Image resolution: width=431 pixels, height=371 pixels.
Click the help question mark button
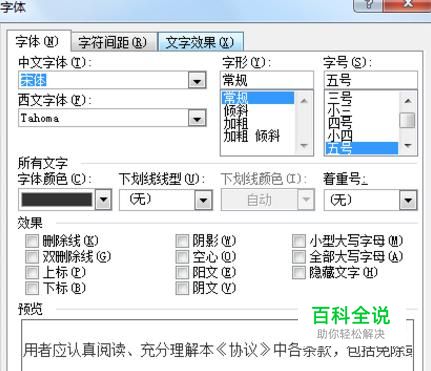point(368,5)
